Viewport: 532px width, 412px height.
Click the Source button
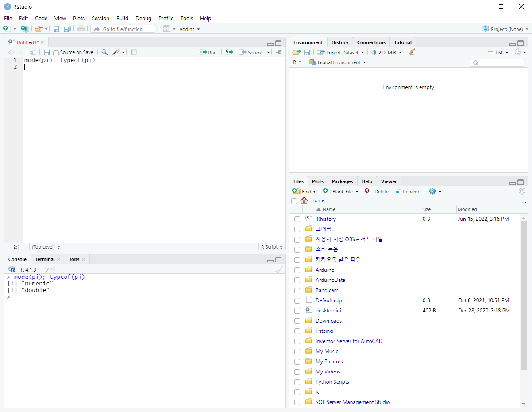click(x=251, y=52)
